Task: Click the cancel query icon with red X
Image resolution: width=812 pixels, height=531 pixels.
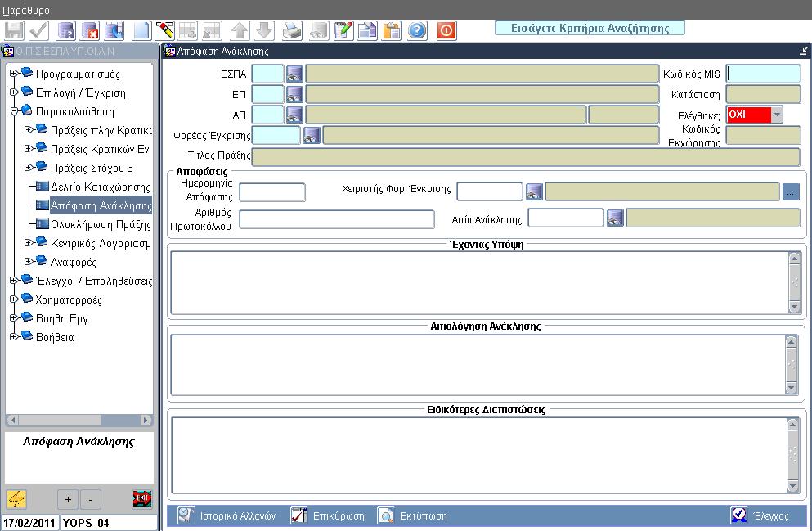Action: pos(90,30)
